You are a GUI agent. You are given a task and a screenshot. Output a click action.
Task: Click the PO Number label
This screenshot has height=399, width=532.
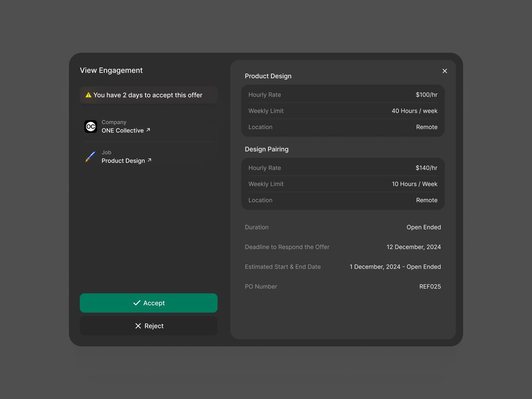pos(261,287)
